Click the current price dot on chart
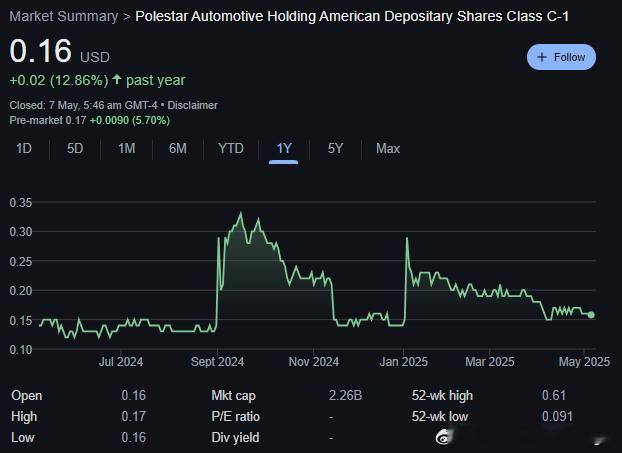This screenshot has height=453, width=622. tap(591, 315)
